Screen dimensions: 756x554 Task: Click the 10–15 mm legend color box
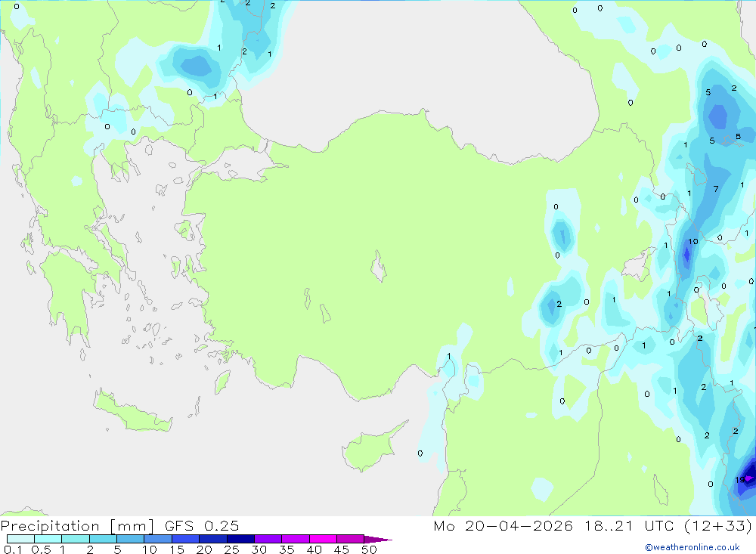(158, 539)
